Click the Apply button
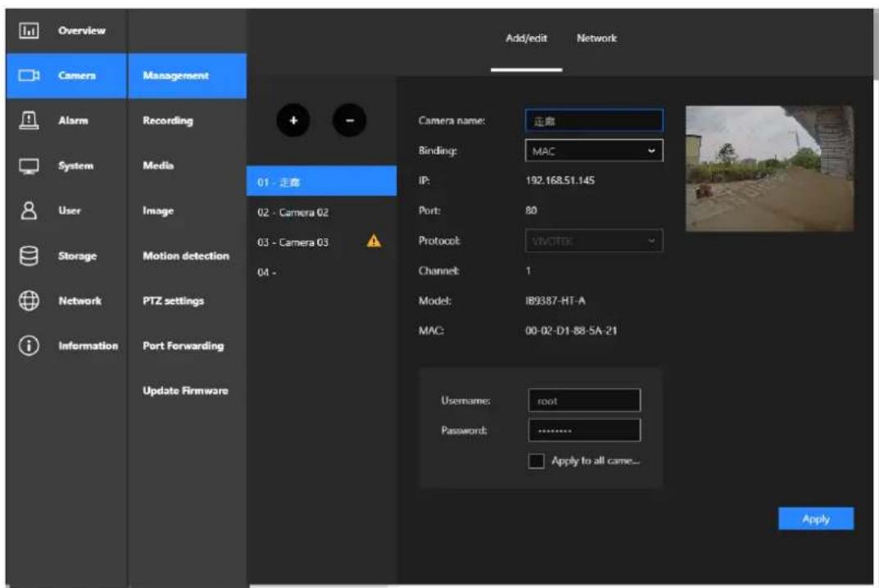The image size is (879, 588). [816, 518]
